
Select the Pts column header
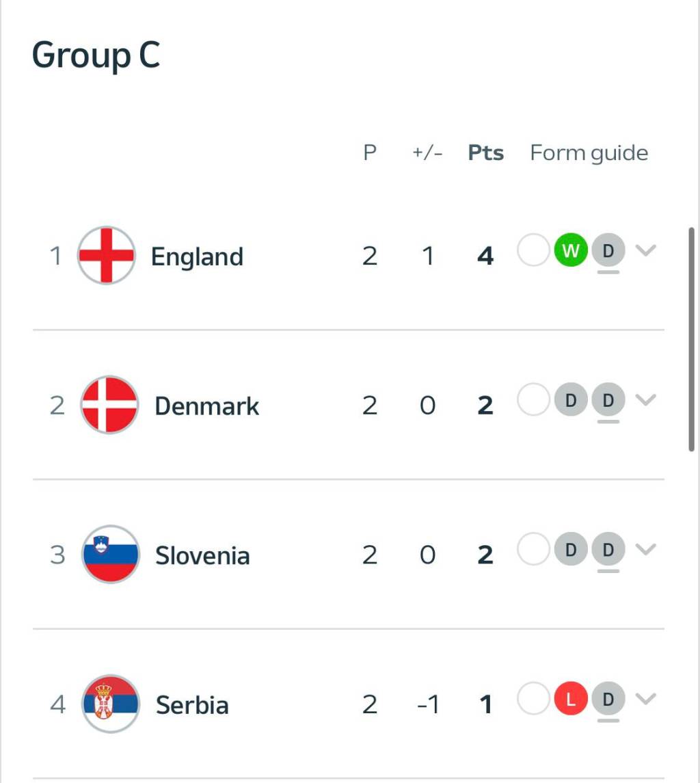tap(485, 153)
